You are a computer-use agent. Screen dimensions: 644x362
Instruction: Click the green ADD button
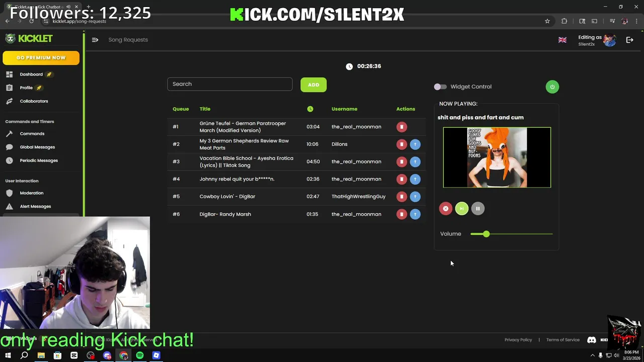313,84
